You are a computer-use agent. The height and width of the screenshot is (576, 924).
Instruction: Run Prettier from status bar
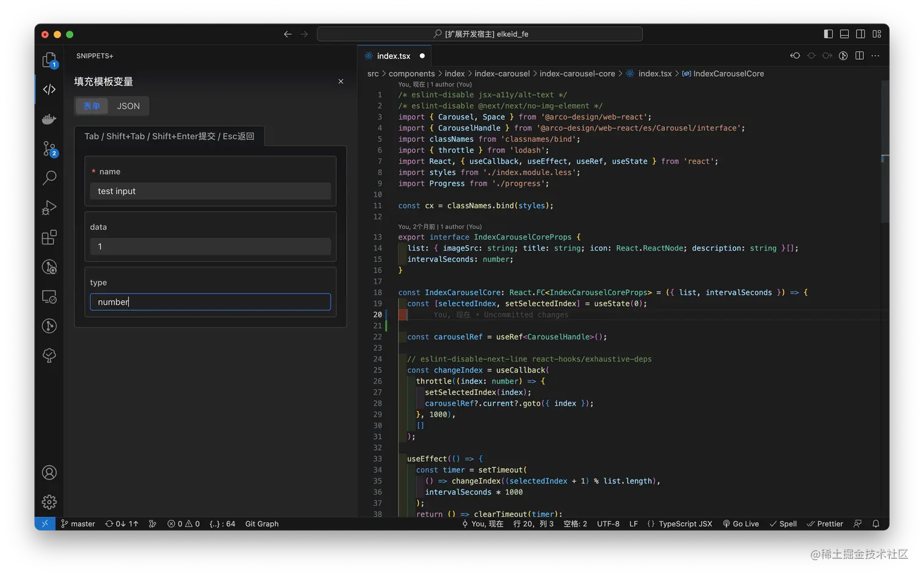(825, 524)
